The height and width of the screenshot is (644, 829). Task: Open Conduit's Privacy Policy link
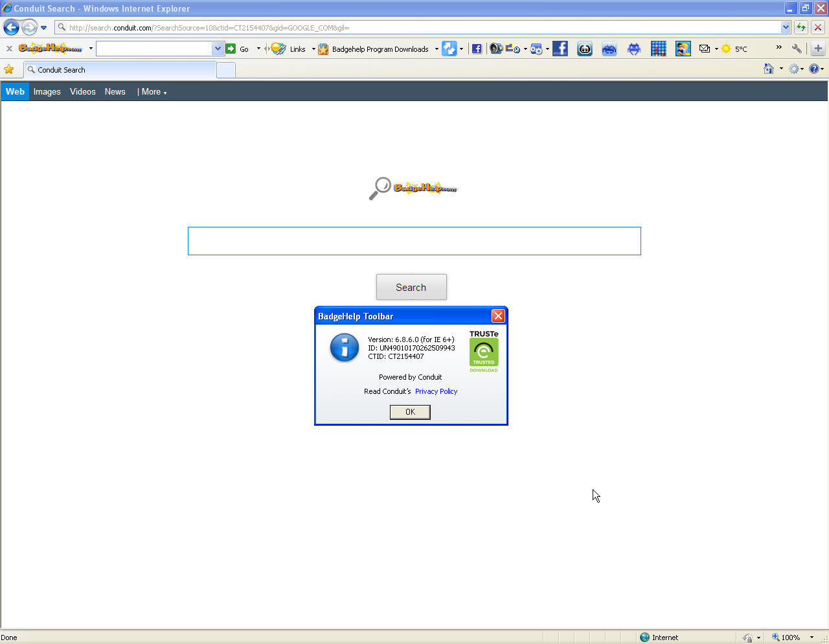(x=436, y=391)
